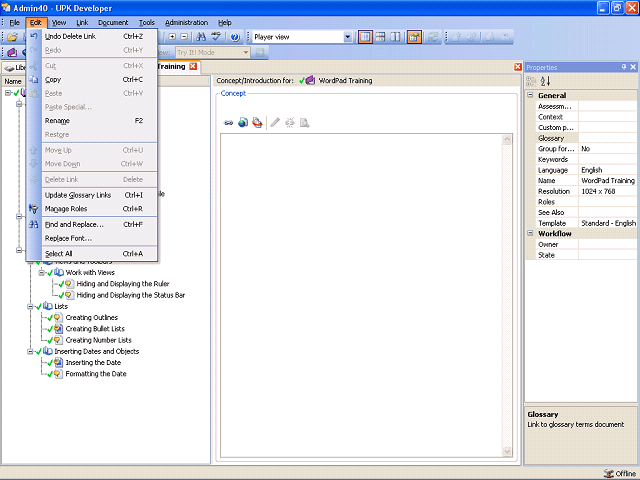Image resolution: width=640 pixels, height=480 pixels.
Task: Click the red package icon in Concept pane
Action: 257,122
